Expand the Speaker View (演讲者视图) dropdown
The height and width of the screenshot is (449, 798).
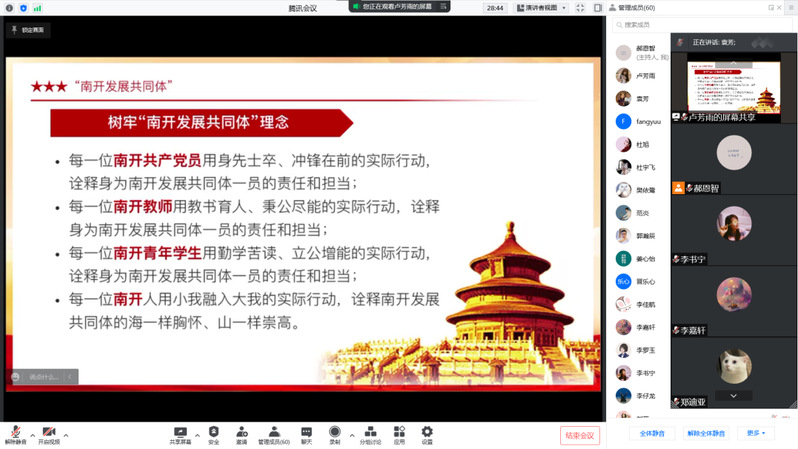click(x=542, y=8)
